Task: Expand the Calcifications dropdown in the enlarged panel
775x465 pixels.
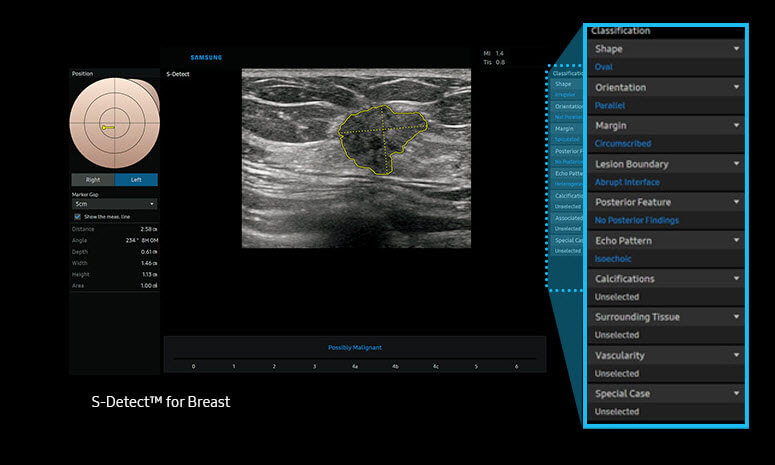Action: coord(666,279)
